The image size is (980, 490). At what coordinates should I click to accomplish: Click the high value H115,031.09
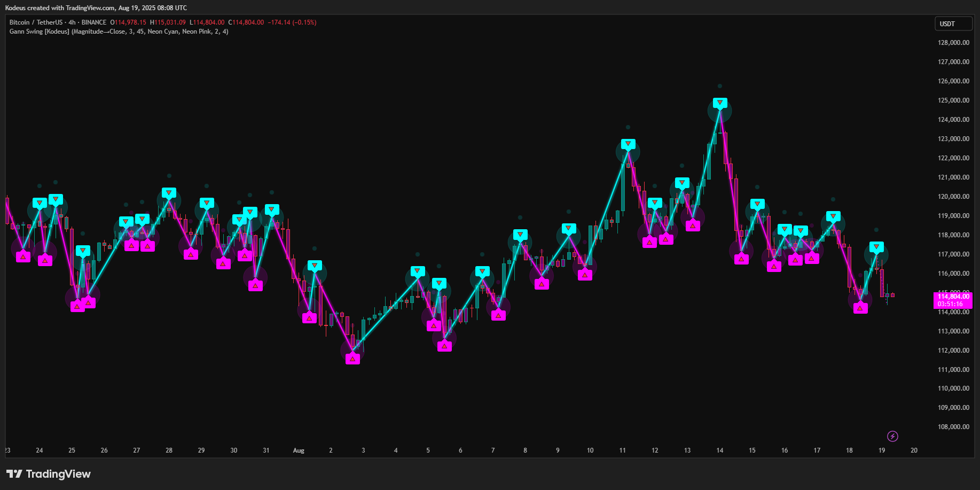click(168, 22)
